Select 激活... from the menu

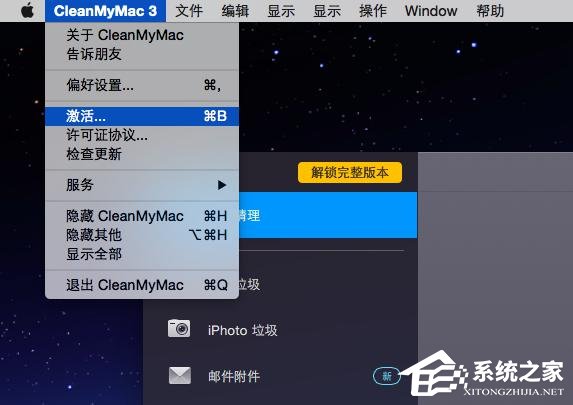click(x=142, y=116)
